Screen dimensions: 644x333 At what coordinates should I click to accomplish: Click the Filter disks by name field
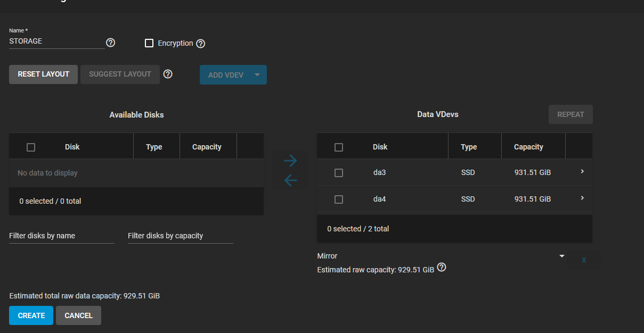(62, 236)
